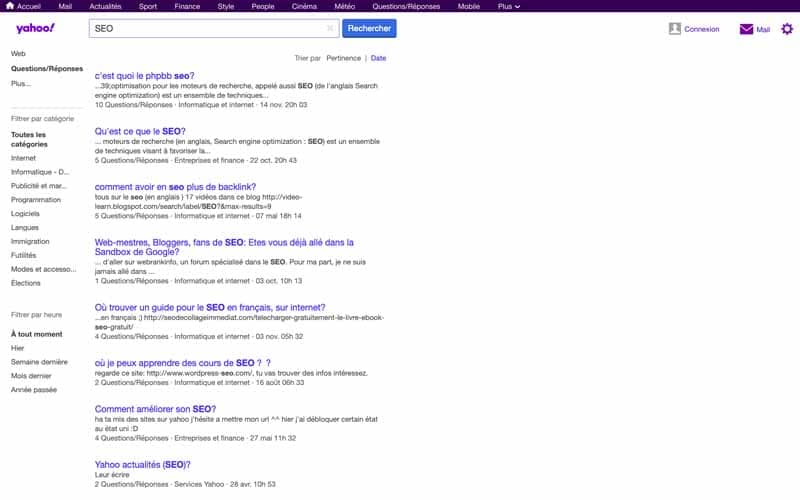Screen dimensions: 800x500
Task: Open the settings gear icon
Action: pos(787,29)
